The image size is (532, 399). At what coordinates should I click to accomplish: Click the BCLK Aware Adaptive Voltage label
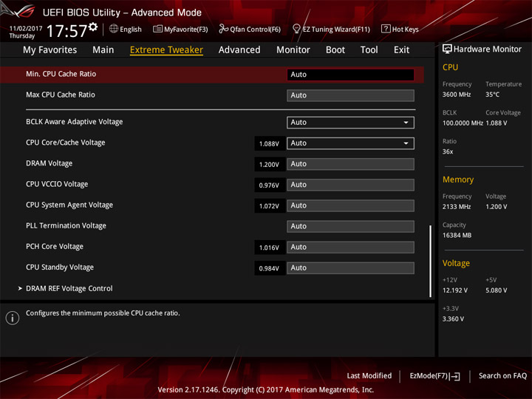(75, 122)
